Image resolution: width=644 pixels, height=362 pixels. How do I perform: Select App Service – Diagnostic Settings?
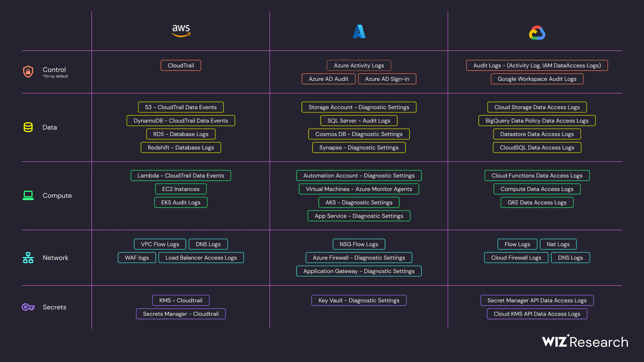[359, 216]
